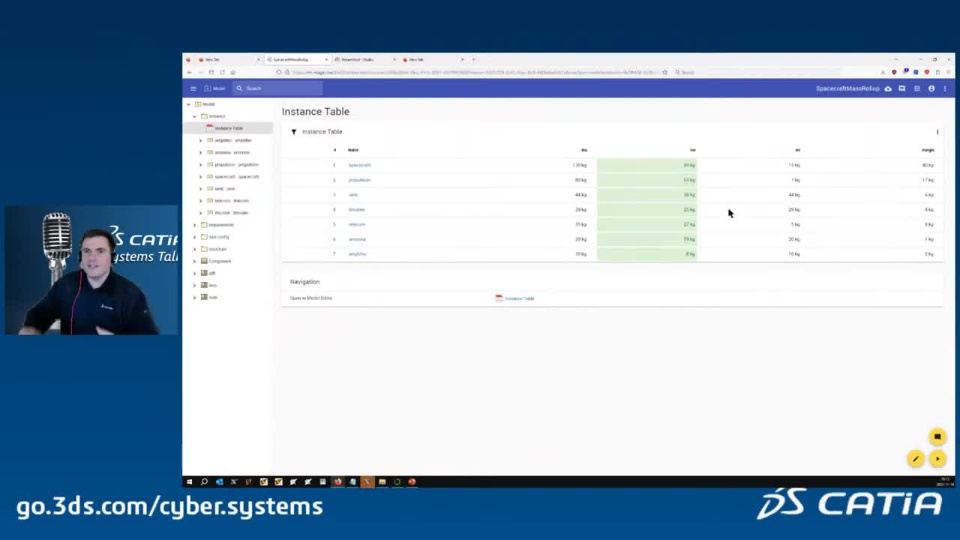Collapse the Model root tree node
This screenshot has height=540, width=960.
[x=189, y=104]
